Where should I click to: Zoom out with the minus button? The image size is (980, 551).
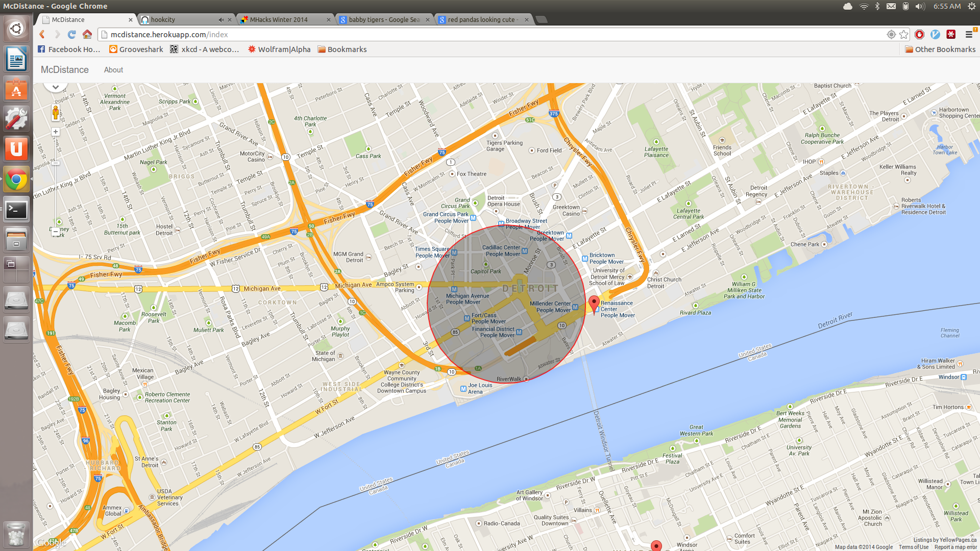coord(56,232)
